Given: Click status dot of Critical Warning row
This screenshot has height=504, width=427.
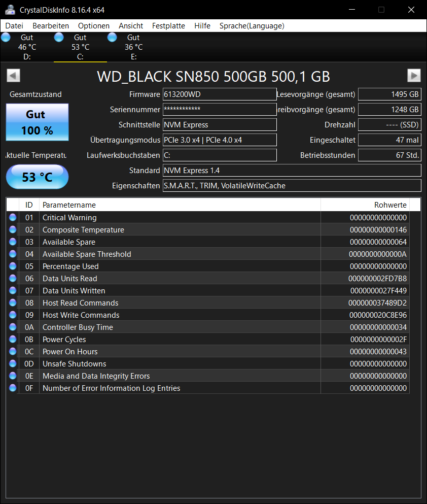Looking at the screenshot, I should [13, 217].
